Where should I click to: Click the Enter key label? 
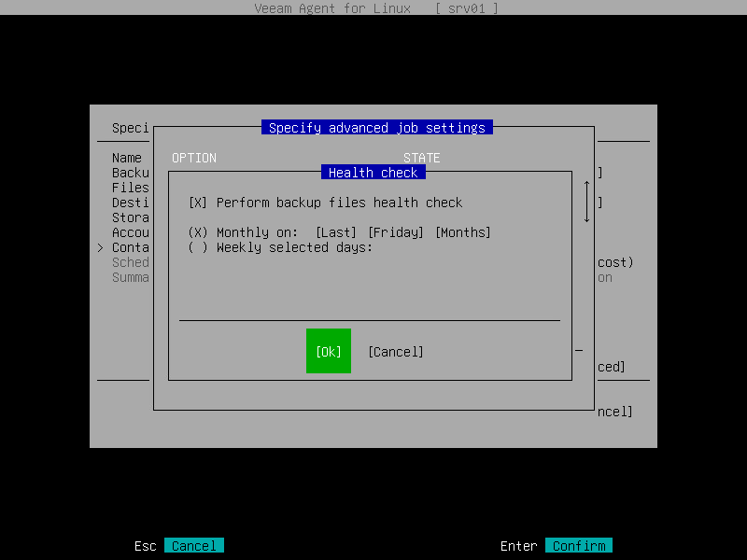pyautogui.click(x=519, y=546)
